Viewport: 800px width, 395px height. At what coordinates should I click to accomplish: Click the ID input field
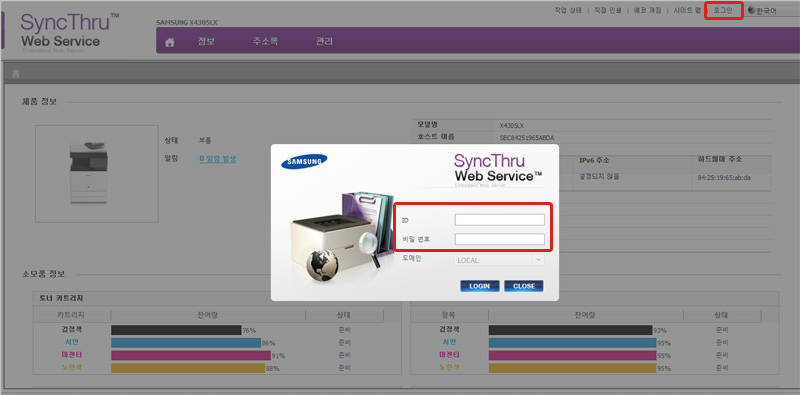(x=499, y=220)
